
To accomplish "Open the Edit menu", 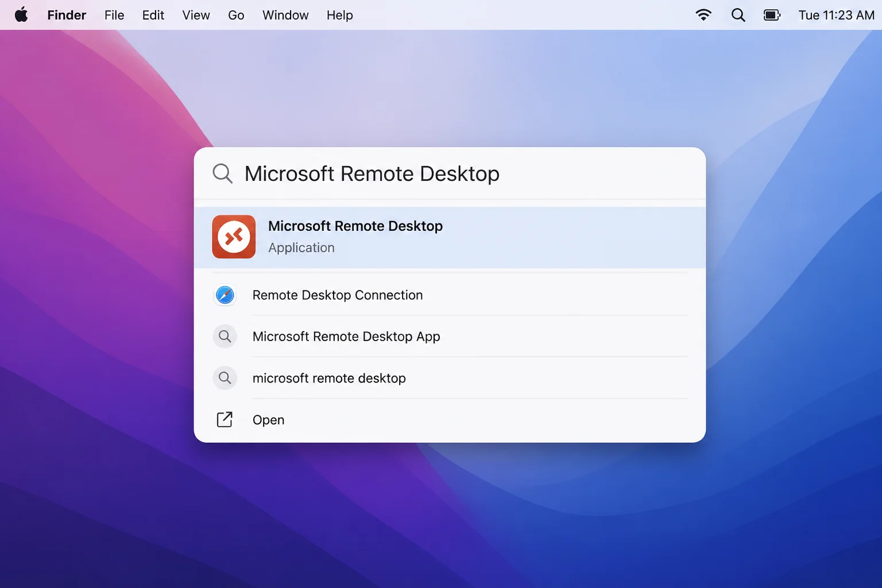I will [x=153, y=15].
